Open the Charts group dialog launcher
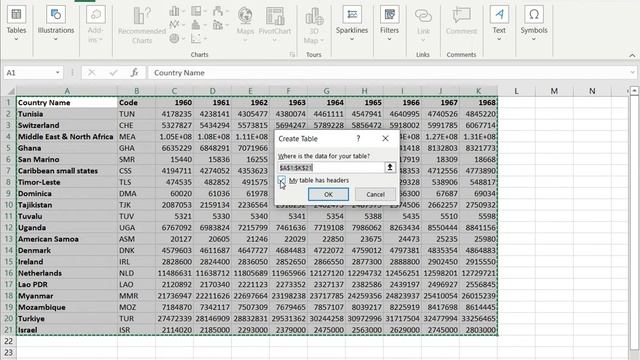This screenshot has width=640, height=360. coord(292,55)
